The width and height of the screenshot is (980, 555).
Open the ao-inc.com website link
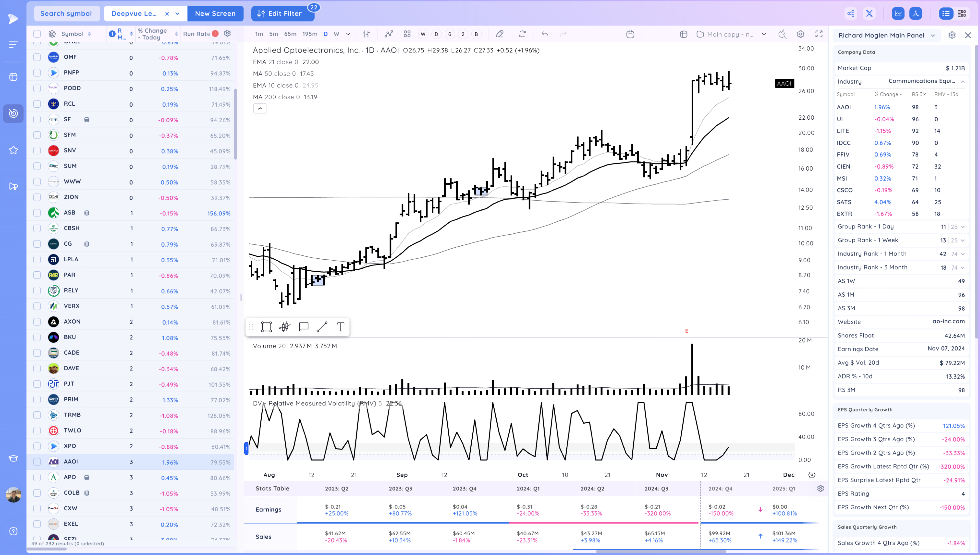(x=948, y=321)
